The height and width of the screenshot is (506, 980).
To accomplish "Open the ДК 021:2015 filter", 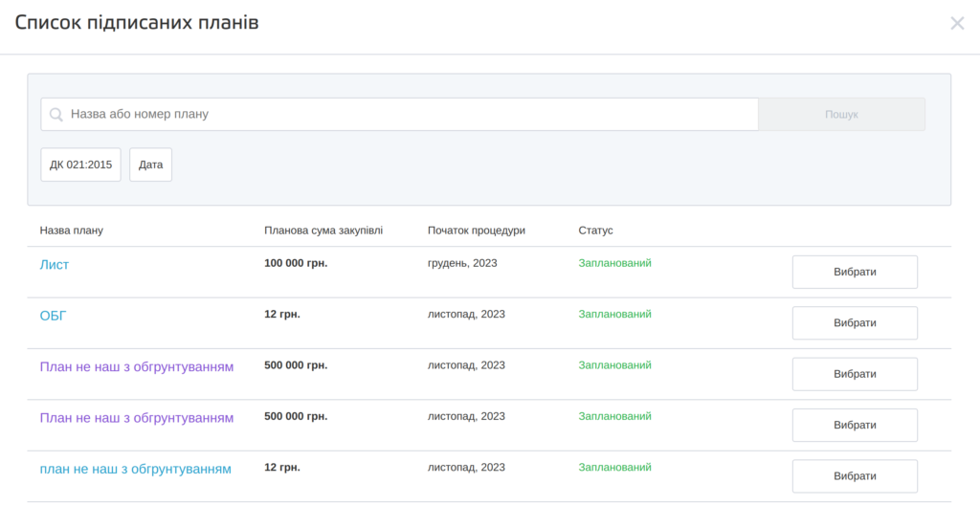I will pyautogui.click(x=81, y=165).
